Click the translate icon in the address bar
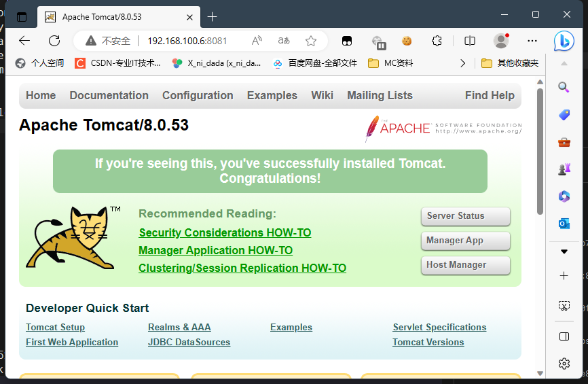The height and width of the screenshot is (384, 588). [x=284, y=41]
